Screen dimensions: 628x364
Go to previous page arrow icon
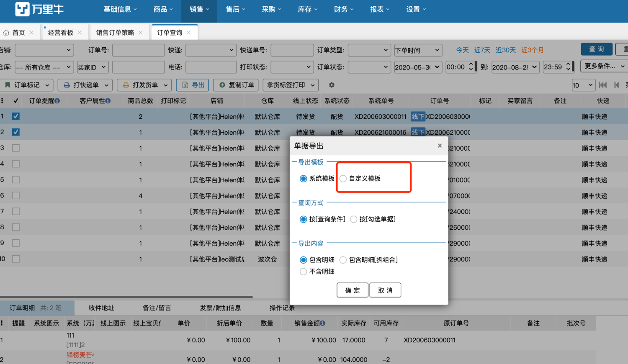[x=616, y=85]
